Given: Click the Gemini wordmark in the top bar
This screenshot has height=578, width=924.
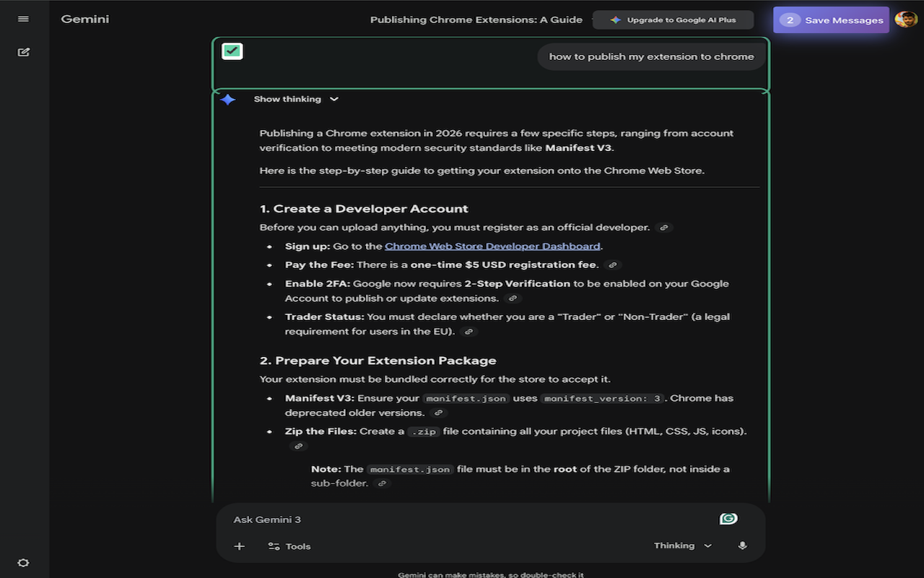Looking at the screenshot, I should click(x=84, y=19).
